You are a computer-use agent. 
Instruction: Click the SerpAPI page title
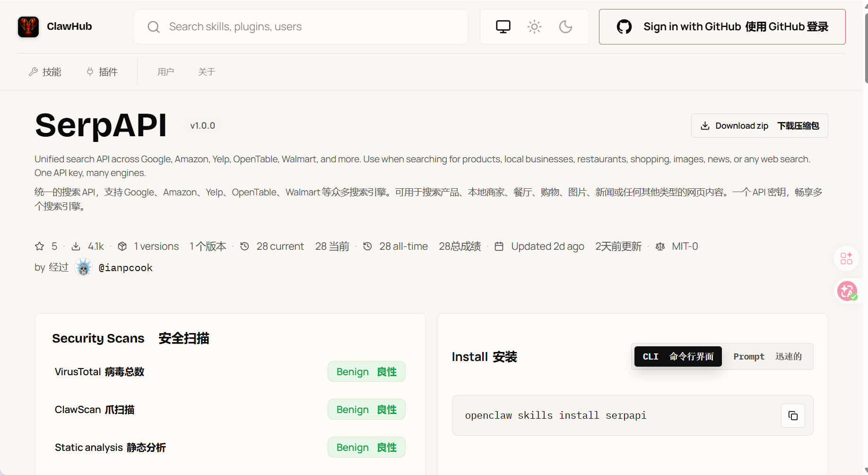[x=101, y=125]
